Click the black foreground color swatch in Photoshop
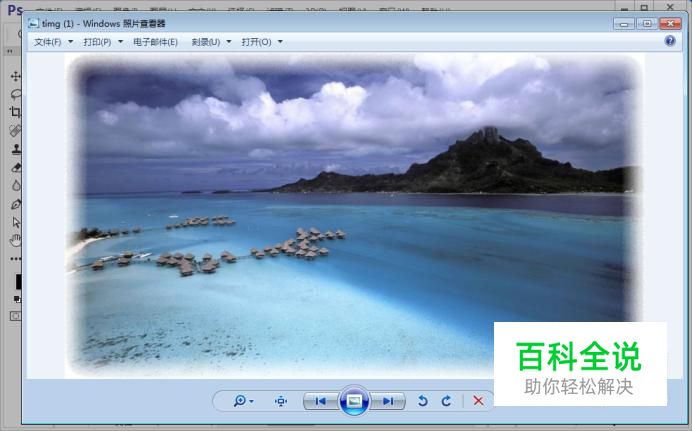Viewport: 692px width, 431px height. tap(19, 282)
